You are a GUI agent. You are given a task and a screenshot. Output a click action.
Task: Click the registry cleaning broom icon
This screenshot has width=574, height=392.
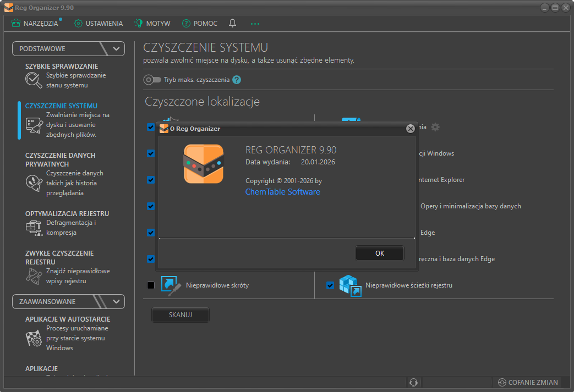34,276
